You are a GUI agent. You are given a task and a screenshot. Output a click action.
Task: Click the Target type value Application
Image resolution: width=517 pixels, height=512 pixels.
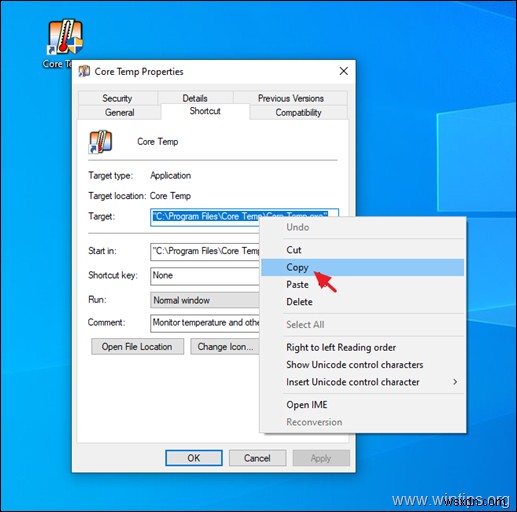[x=170, y=176]
